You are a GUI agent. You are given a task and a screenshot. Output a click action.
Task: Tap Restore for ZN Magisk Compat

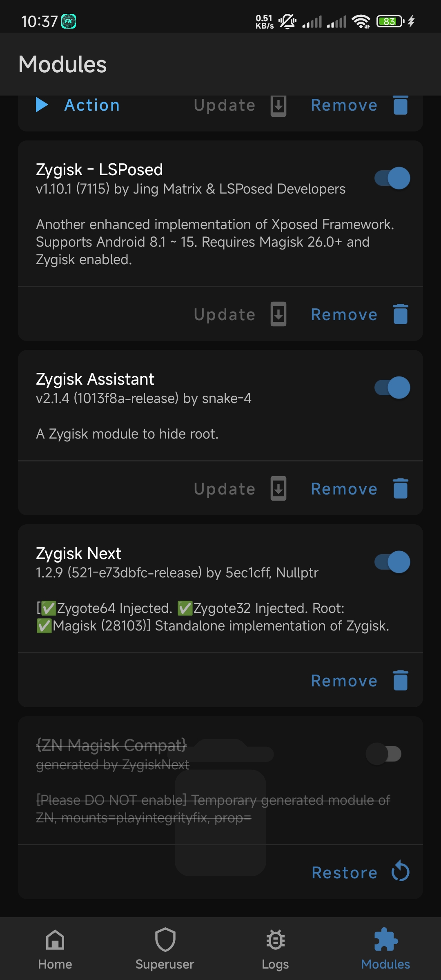(x=344, y=873)
